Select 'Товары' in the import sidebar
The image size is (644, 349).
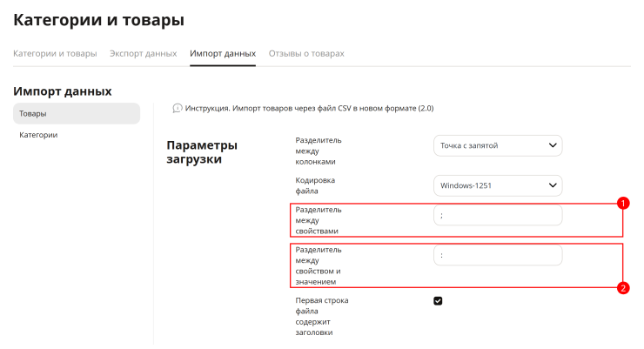tap(77, 114)
